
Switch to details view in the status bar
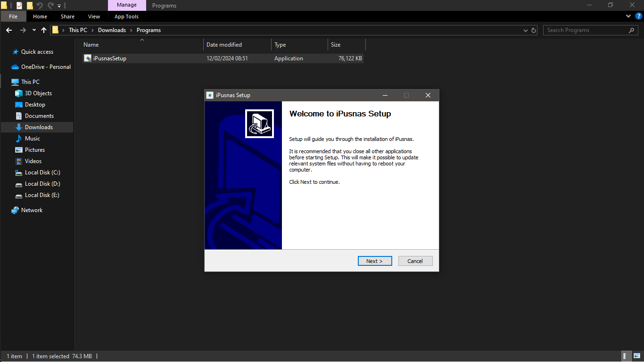point(627,356)
